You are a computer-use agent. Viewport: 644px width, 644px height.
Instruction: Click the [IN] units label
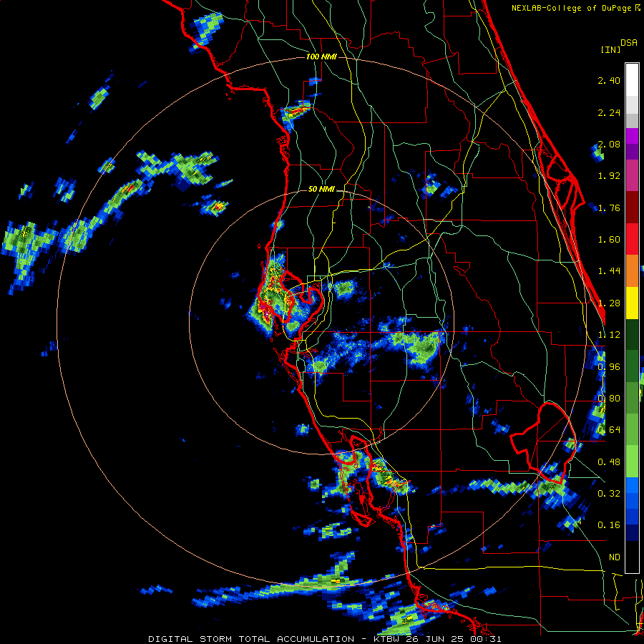(x=610, y=49)
